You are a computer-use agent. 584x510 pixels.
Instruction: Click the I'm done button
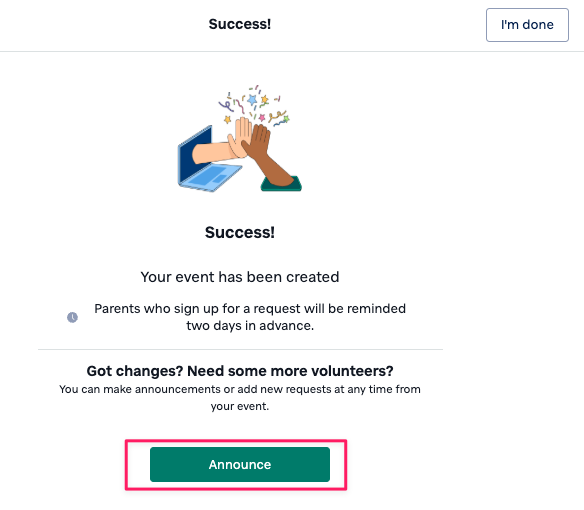click(527, 25)
